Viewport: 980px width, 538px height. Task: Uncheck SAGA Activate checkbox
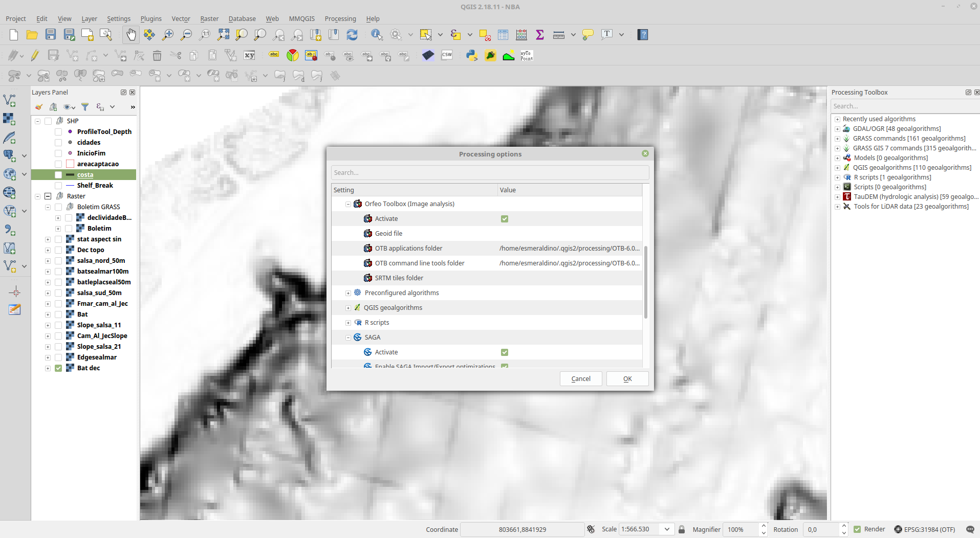tap(505, 352)
